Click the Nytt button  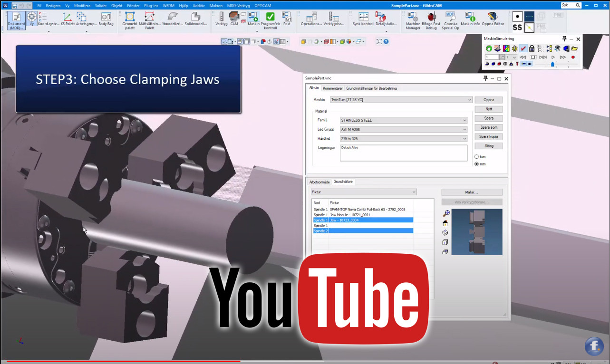(x=489, y=109)
